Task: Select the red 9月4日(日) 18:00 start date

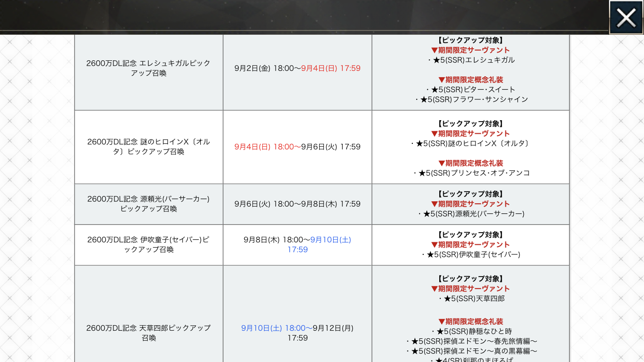Action: [x=267, y=147]
